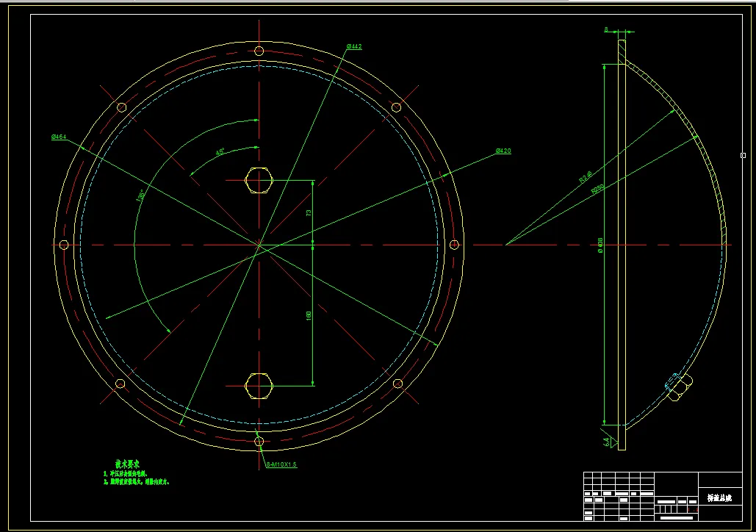756x532 pixels.
Task: Select the vertical dimension value 160
Action: 309,315
